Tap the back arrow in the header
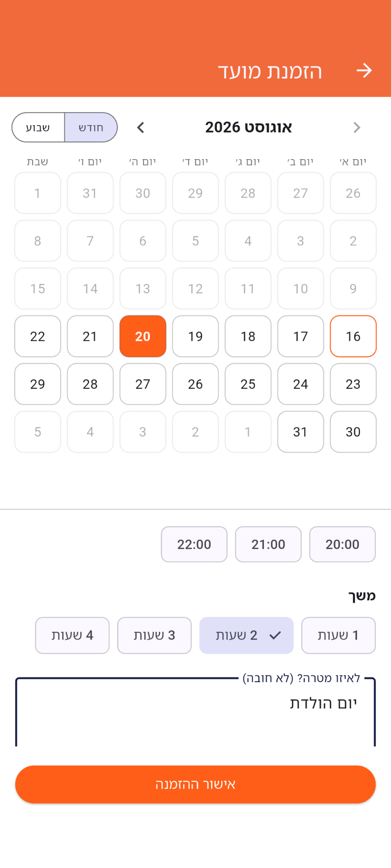The image size is (391, 868). pos(364,71)
